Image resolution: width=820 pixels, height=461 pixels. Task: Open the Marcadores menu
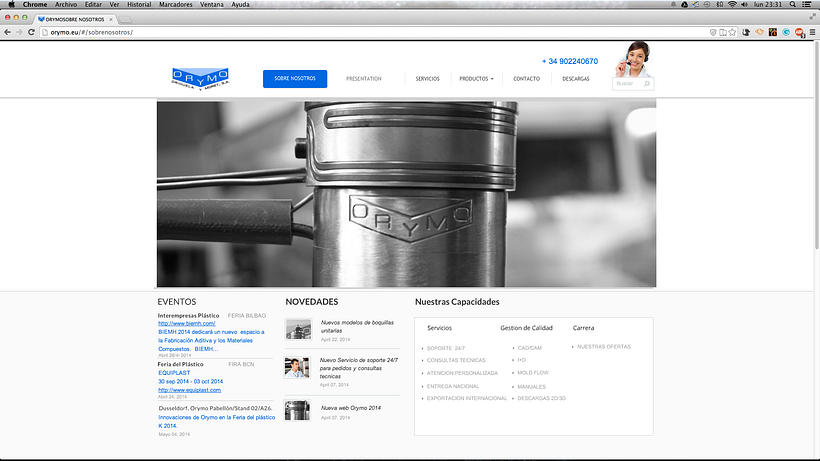(176, 4)
